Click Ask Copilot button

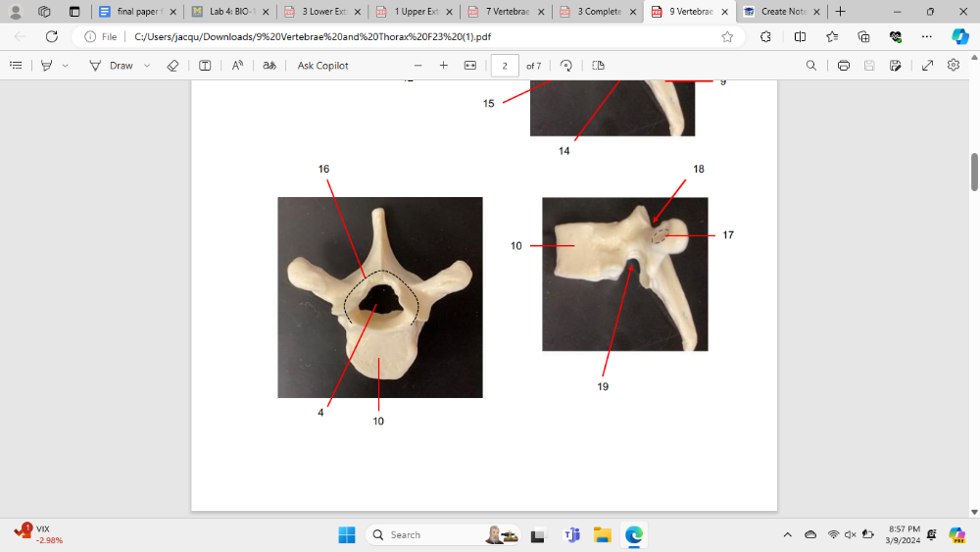[x=322, y=66]
